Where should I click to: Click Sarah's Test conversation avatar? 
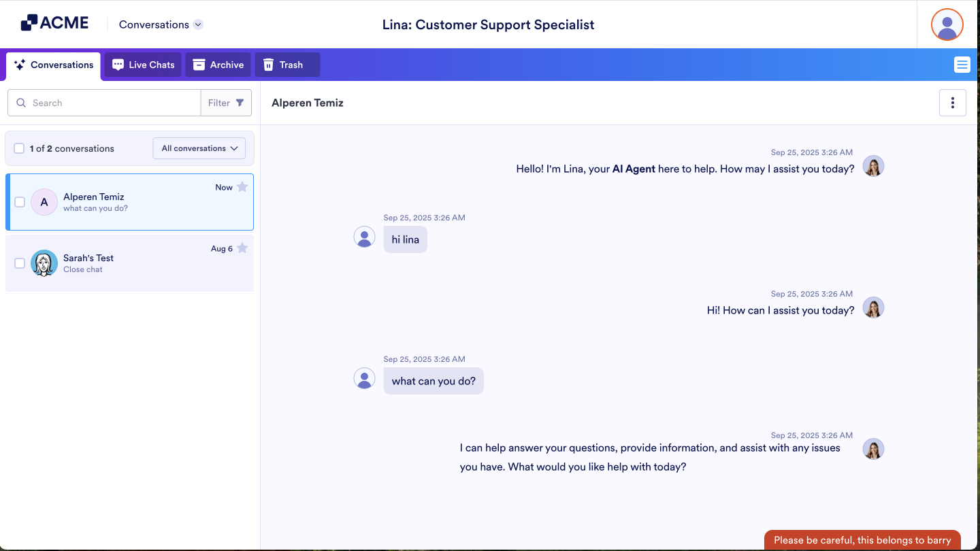click(44, 263)
